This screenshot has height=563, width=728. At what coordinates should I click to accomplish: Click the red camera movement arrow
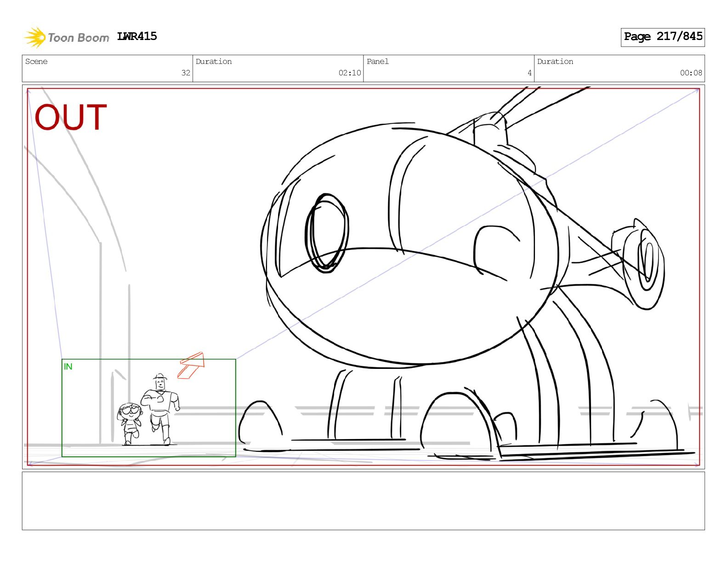point(191,366)
